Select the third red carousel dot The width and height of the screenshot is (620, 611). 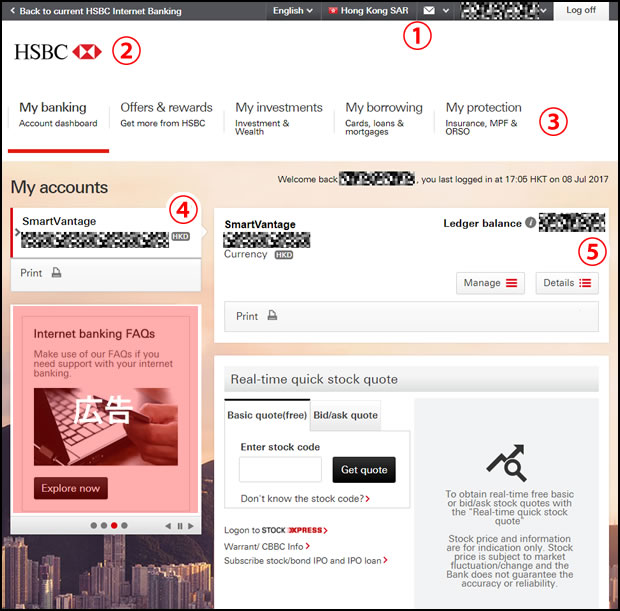click(114, 526)
